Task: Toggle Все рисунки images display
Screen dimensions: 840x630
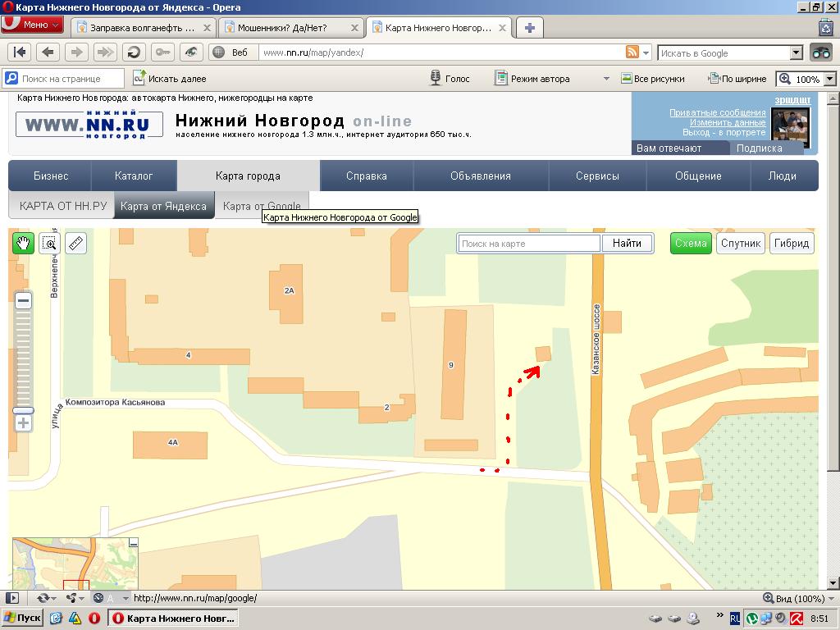Action: pyautogui.click(x=652, y=79)
